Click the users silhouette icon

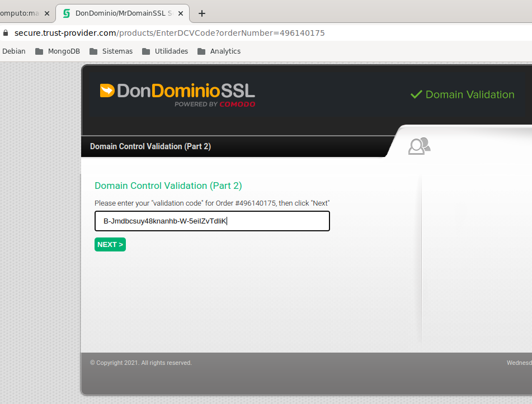point(419,146)
